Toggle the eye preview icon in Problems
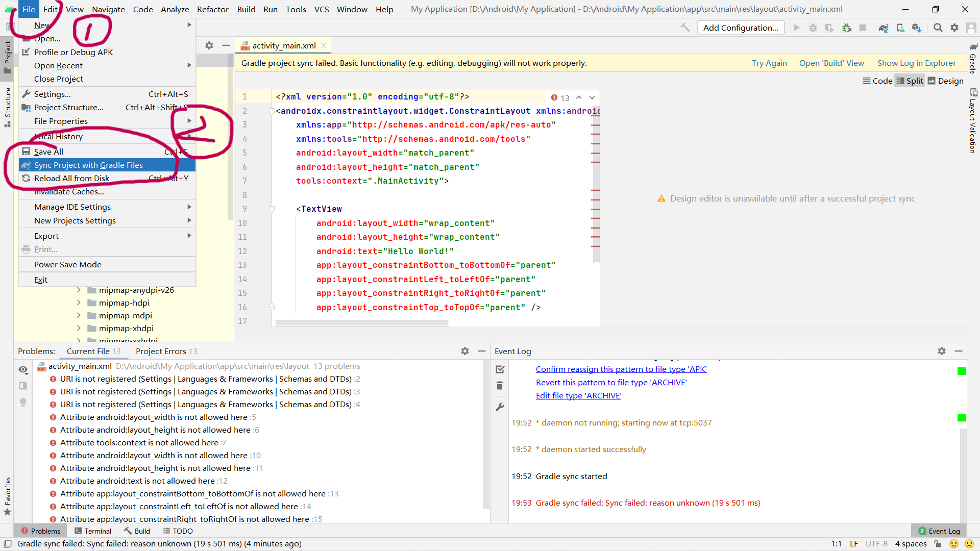This screenshot has width=980, height=551. point(23,369)
